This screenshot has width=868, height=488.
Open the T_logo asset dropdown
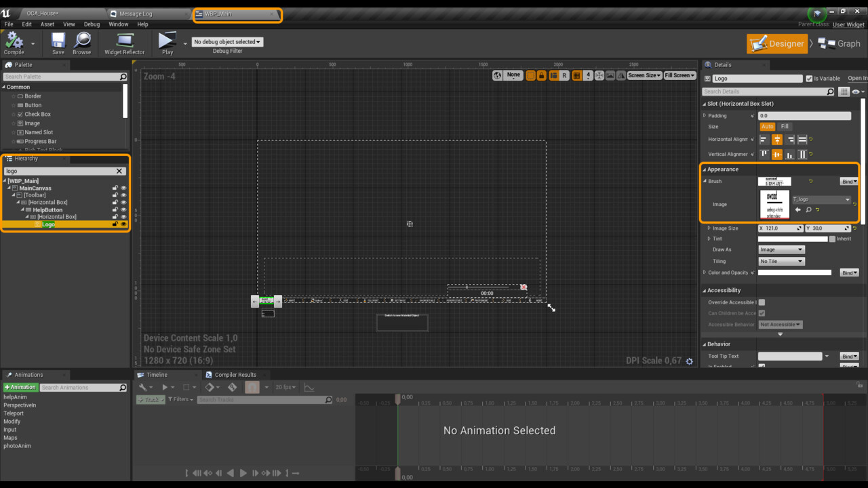821,200
